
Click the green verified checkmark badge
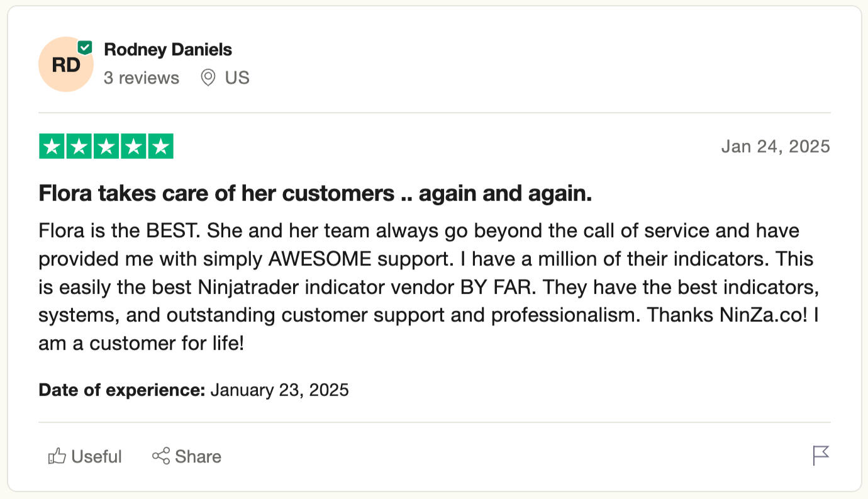tap(85, 47)
